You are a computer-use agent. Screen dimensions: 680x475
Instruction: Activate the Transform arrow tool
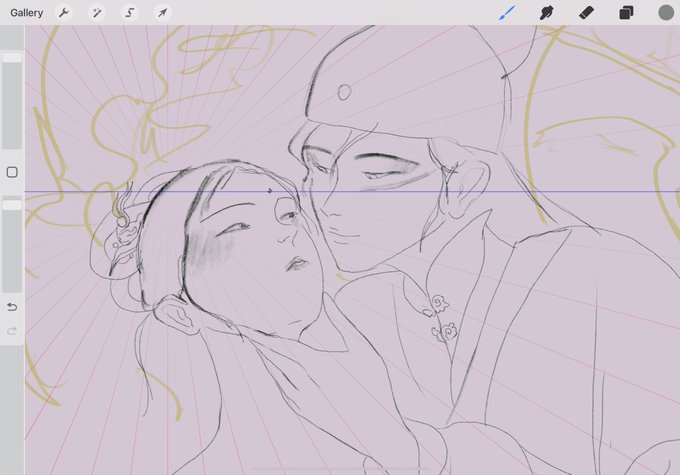coord(163,13)
